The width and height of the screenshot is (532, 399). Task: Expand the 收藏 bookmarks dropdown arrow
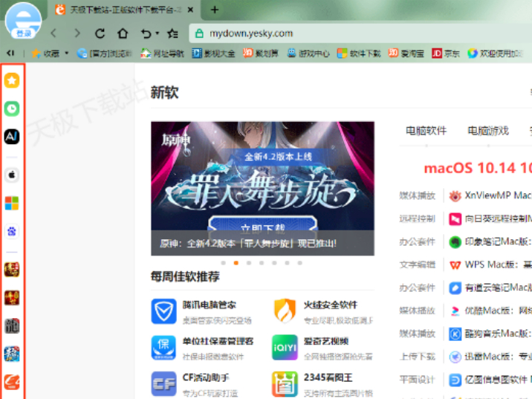(x=67, y=53)
